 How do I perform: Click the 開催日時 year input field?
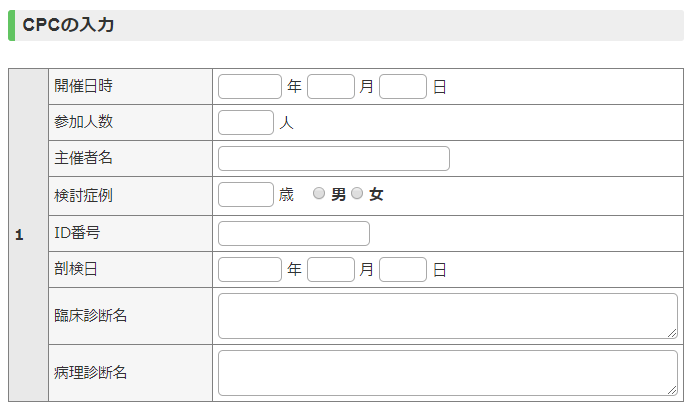(x=250, y=87)
